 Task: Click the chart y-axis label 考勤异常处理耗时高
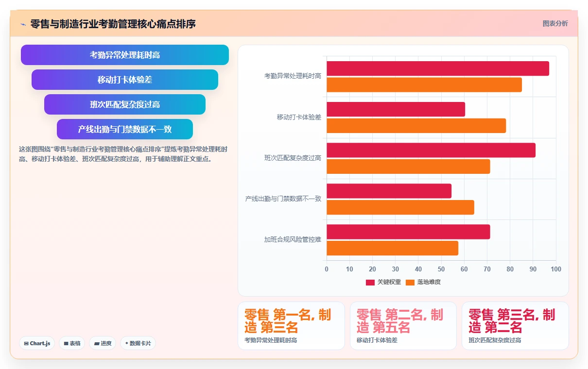(293, 76)
